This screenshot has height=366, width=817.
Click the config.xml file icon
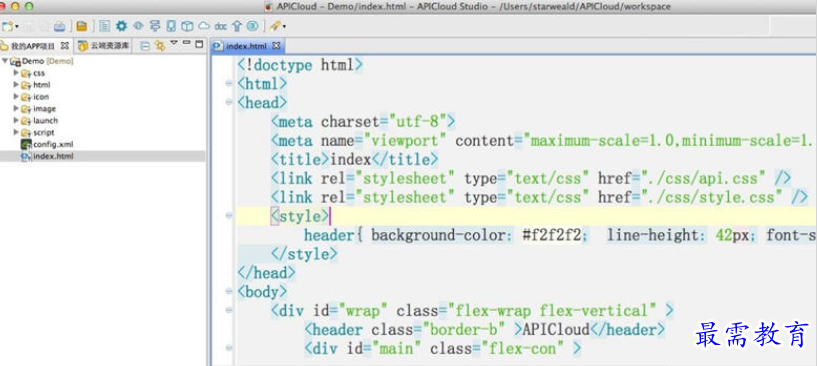pyautogui.click(x=26, y=144)
